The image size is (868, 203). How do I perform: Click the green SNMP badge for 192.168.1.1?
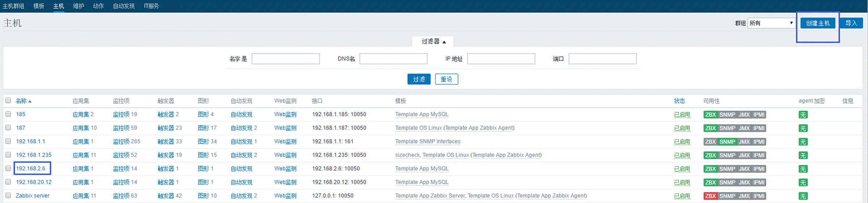click(x=727, y=142)
